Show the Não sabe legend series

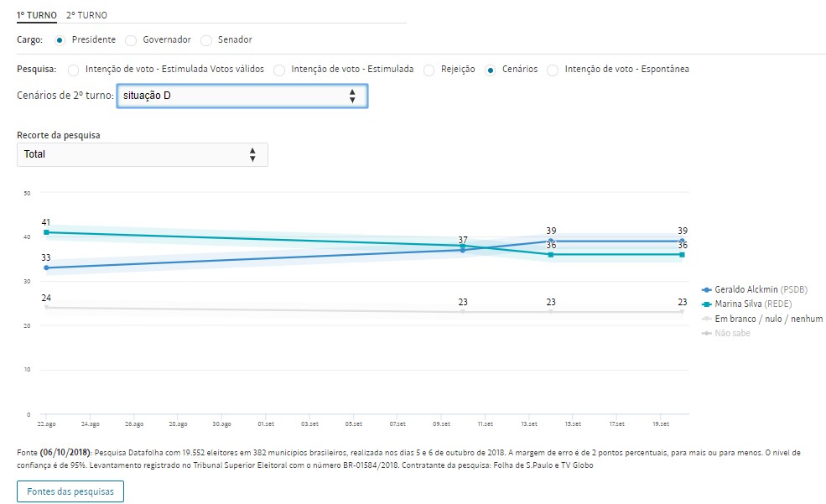coord(726,333)
